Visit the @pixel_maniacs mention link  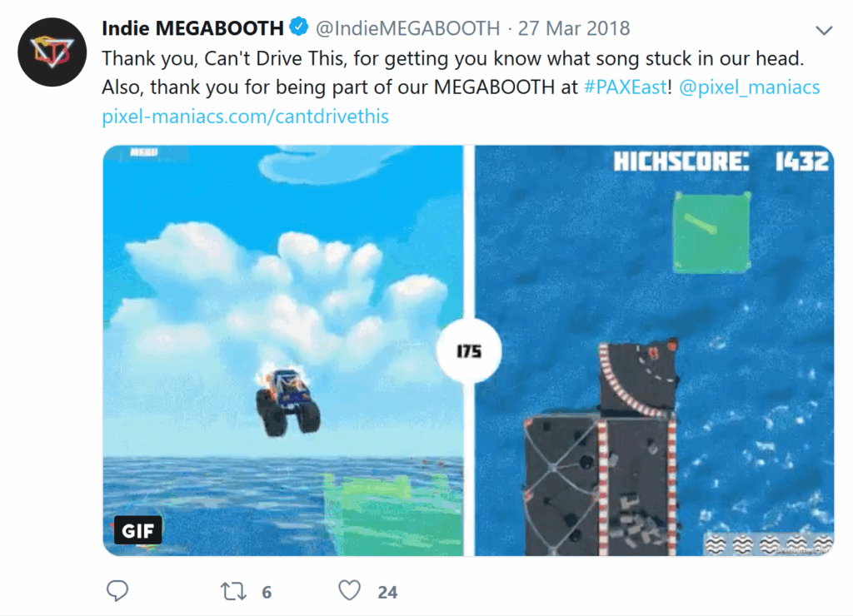(749, 87)
